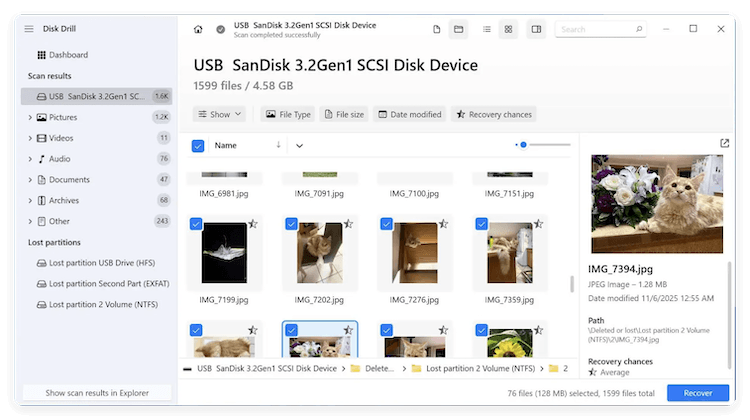This screenshot has height=420, width=750.
Task: Open the Show dropdown filter
Action: coord(219,114)
